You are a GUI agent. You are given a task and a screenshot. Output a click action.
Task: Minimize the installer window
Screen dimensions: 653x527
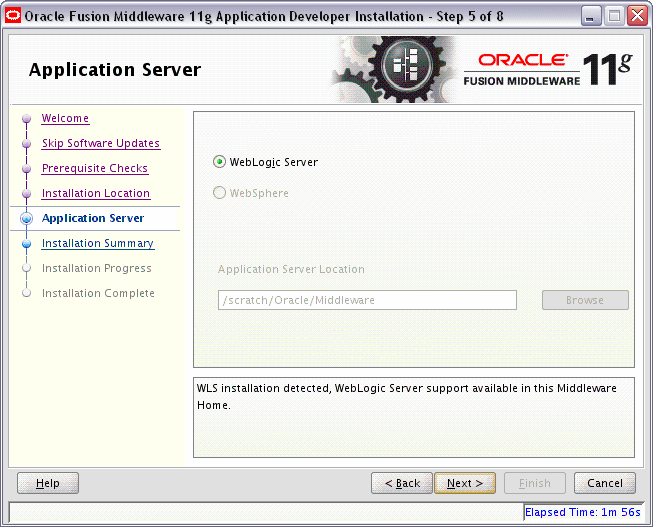pos(591,16)
